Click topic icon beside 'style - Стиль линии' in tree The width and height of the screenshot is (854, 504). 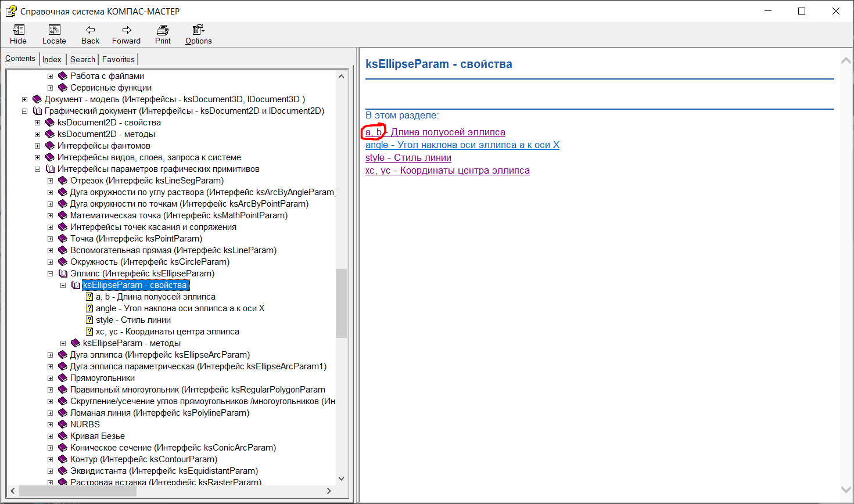(x=89, y=320)
